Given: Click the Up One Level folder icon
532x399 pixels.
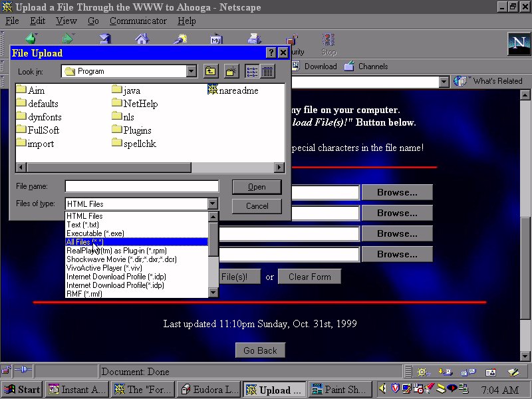Looking at the screenshot, I should click(x=210, y=71).
